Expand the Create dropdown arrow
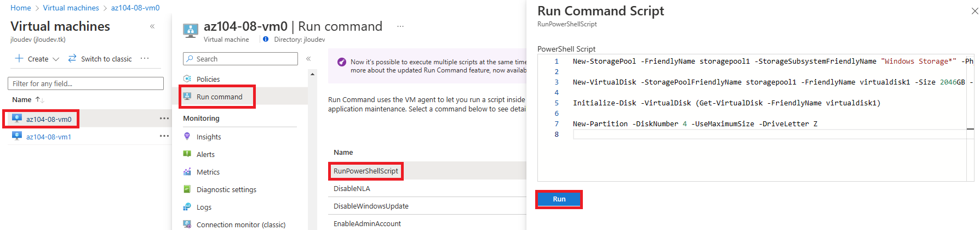Viewport: 980px width, 230px height. (x=56, y=59)
